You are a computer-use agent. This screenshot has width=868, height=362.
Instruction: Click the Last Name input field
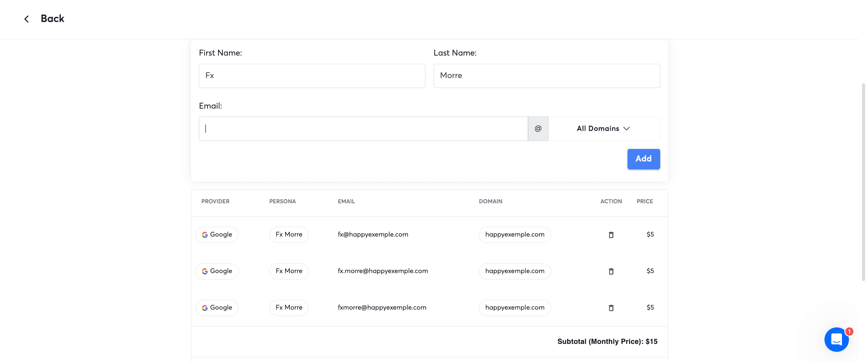[546, 76]
